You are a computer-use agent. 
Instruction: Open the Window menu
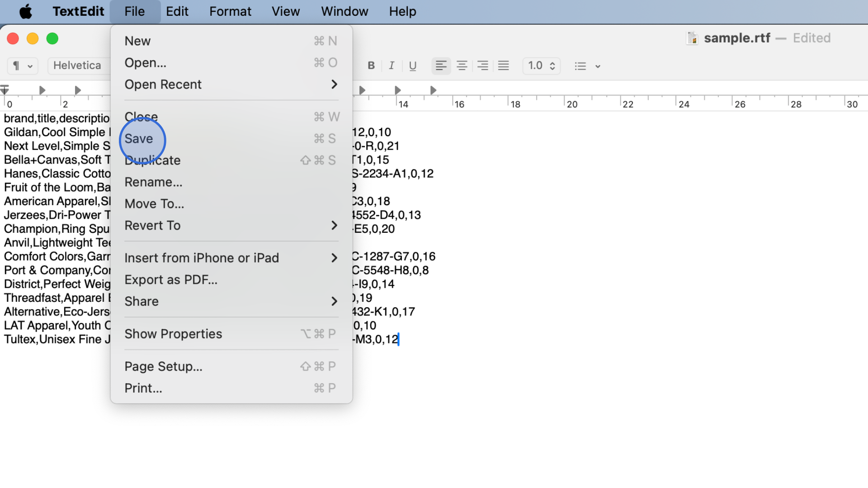point(344,11)
